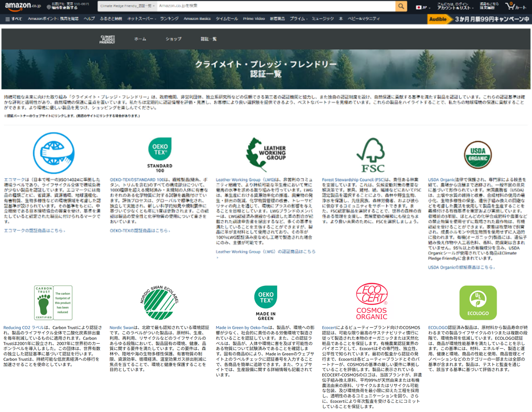The height and width of the screenshot is (412, 532).
Task: Open the shopping cart
Action: coord(515,6)
